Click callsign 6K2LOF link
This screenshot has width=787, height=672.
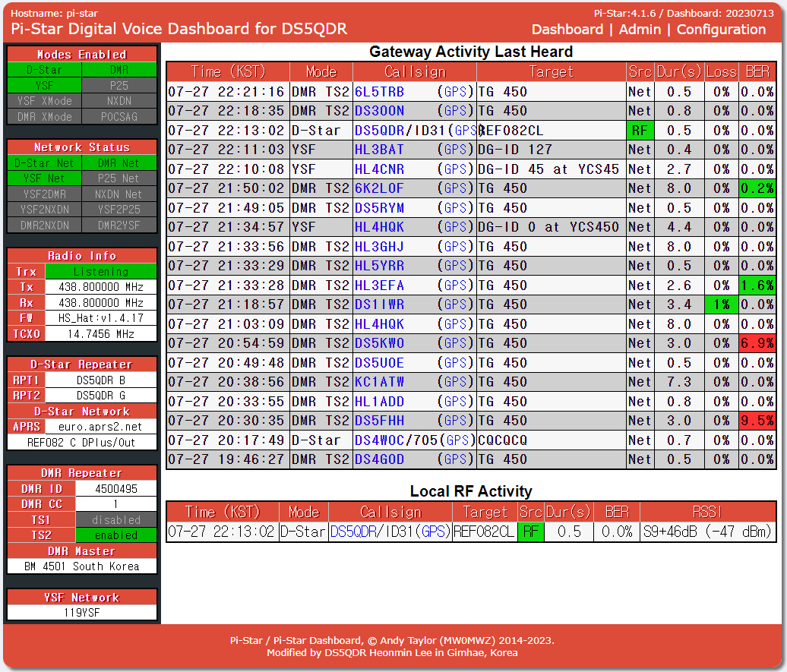380,188
